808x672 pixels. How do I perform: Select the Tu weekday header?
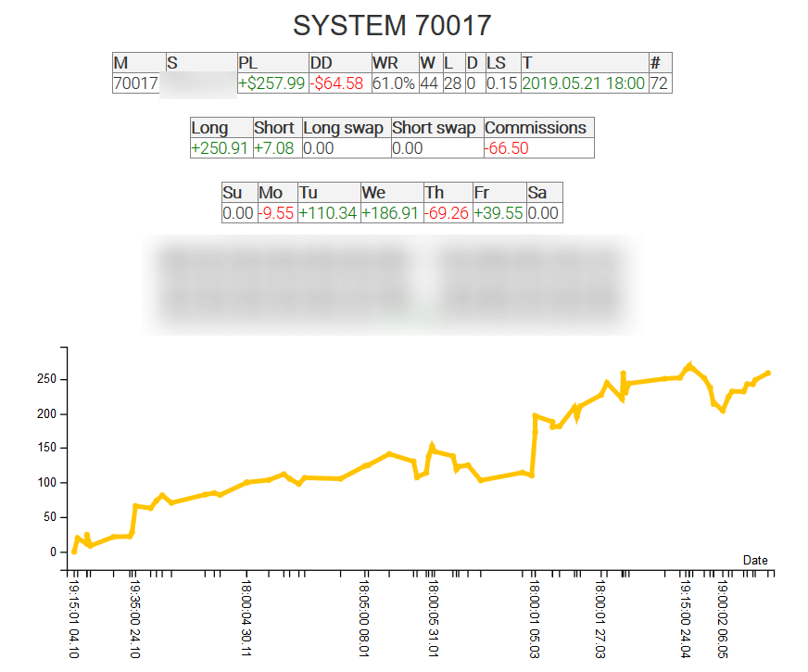tap(329, 193)
